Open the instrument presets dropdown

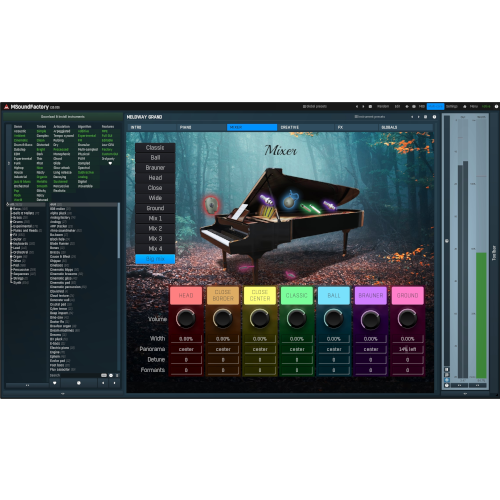[x=370, y=117]
